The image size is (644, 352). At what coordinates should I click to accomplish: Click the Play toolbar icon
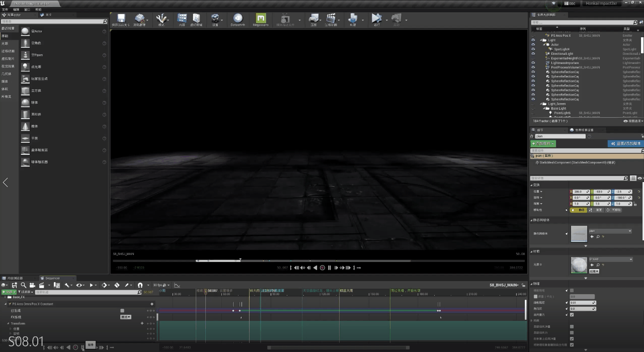376,19
